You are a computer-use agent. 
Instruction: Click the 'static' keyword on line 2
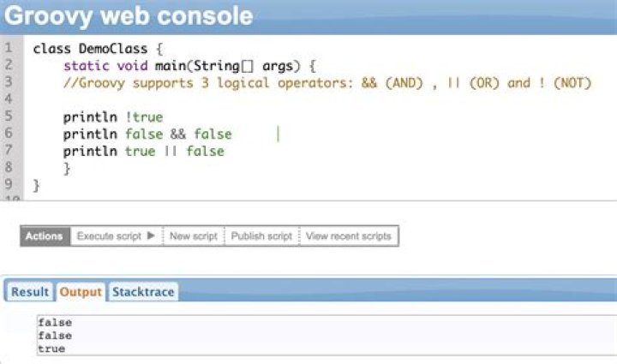tap(87, 66)
